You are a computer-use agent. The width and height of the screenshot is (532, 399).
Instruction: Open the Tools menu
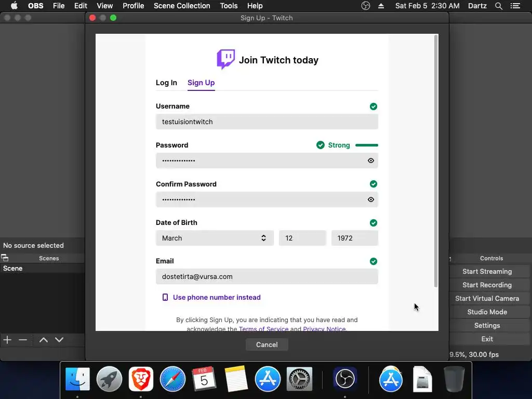click(x=229, y=6)
